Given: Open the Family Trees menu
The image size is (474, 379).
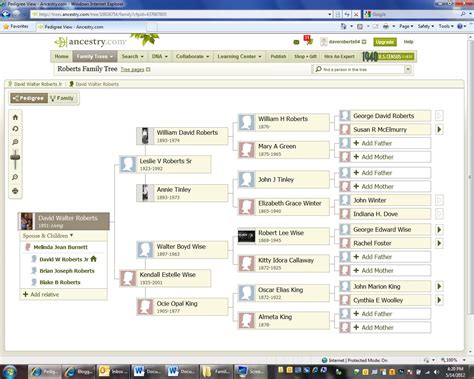Looking at the screenshot, I should coord(95,56).
